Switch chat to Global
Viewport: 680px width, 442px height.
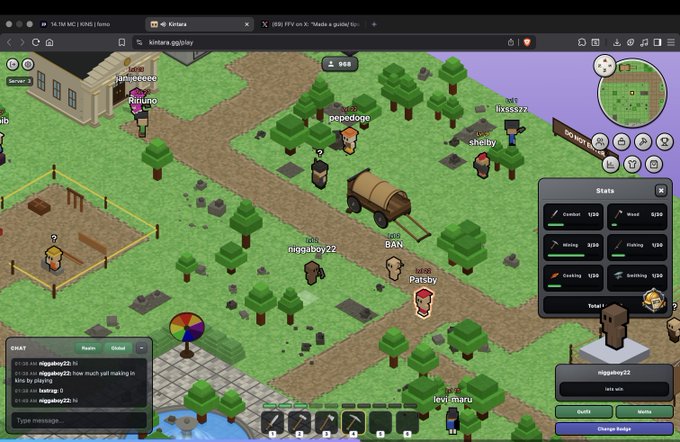tap(118, 348)
